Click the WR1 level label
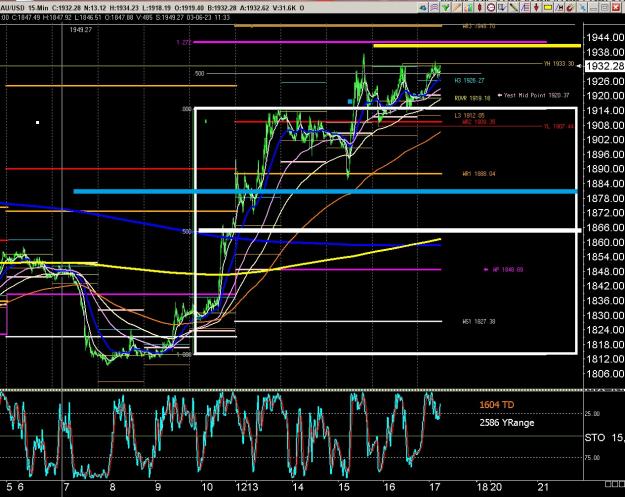Viewport: 625px width, 497px height. pos(478,174)
